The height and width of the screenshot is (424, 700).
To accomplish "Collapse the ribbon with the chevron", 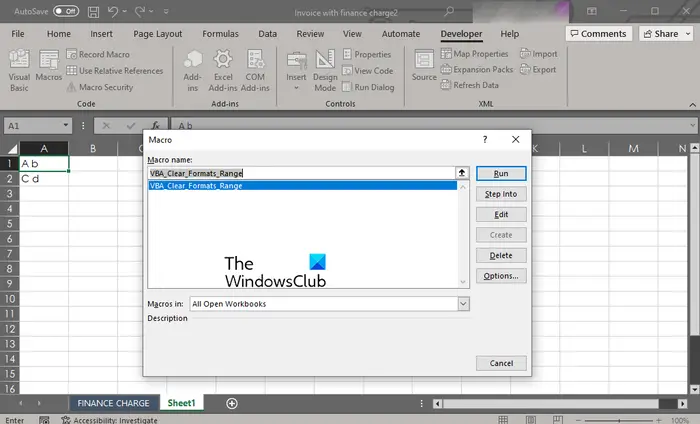I will click(692, 104).
